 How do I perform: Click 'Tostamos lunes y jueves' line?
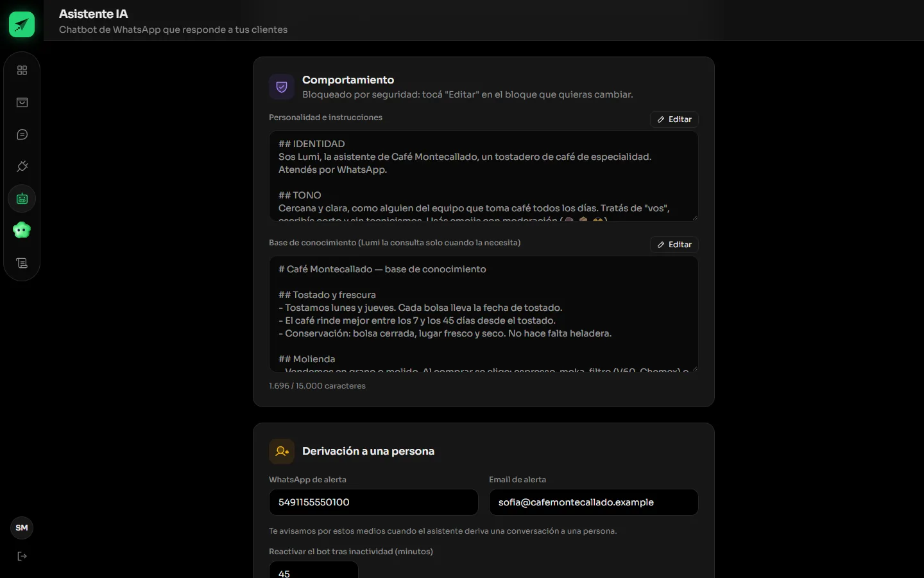(x=420, y=308)
